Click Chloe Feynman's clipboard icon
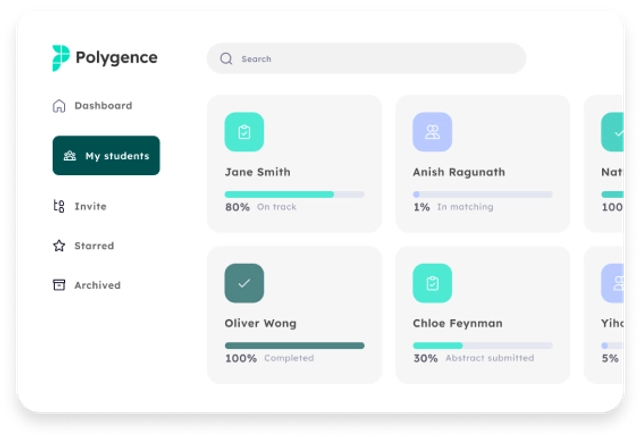Image resolution: width=640 pixels, height=438 pixels. [432, 284]
